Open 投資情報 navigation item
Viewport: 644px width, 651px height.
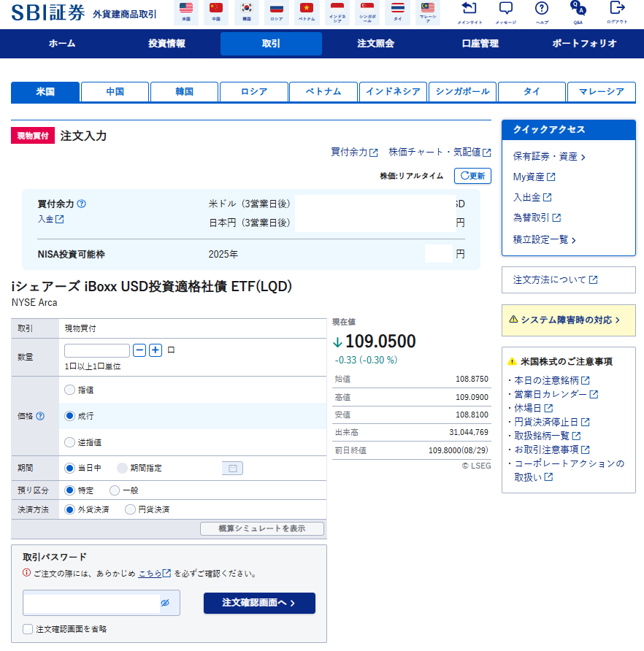(x=166, y=44)
